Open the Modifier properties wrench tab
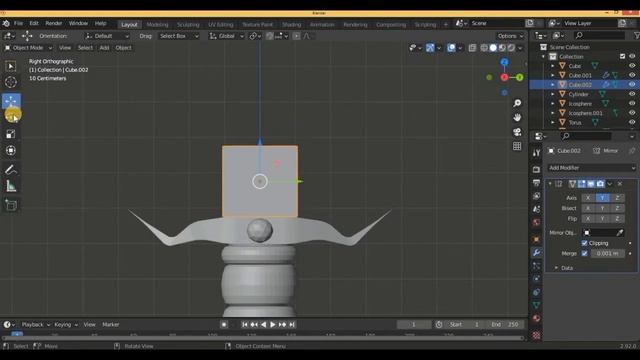 536,252
